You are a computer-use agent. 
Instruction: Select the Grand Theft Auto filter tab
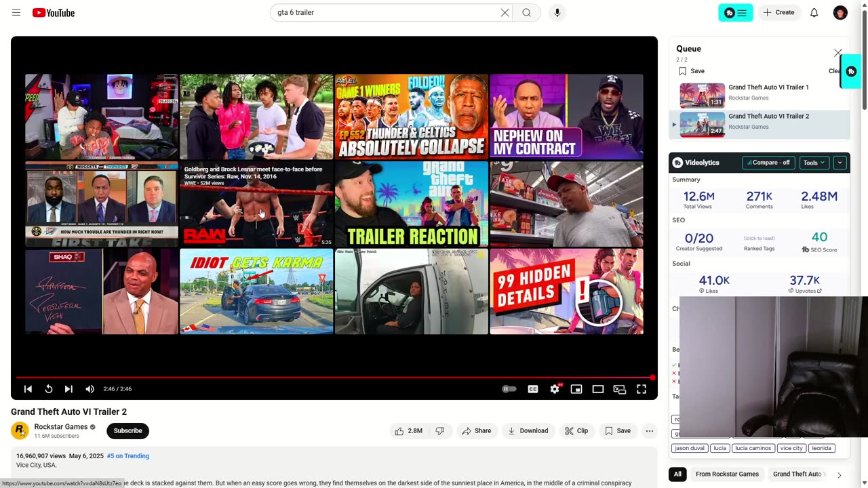pos(798,474)
